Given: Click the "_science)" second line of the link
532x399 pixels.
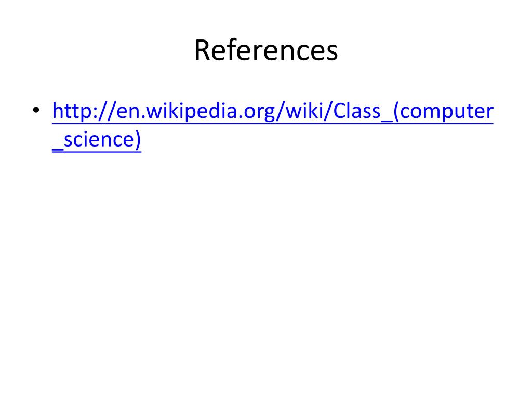Looking at the screenshot, I should coord(97,139).
